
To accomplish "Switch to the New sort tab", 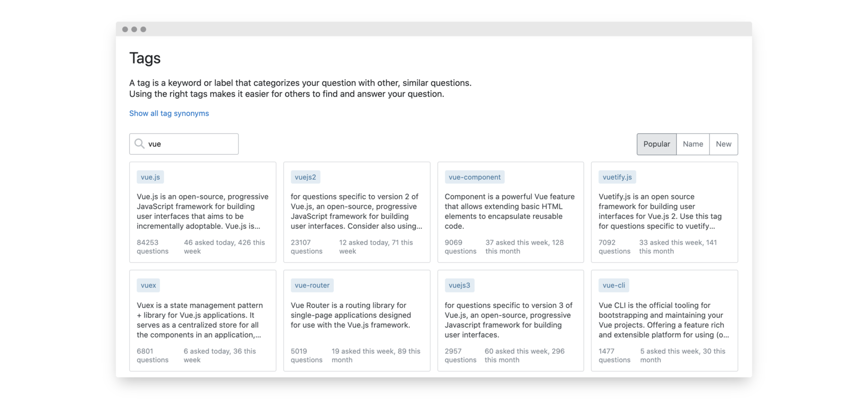I will tap(723, 144).
